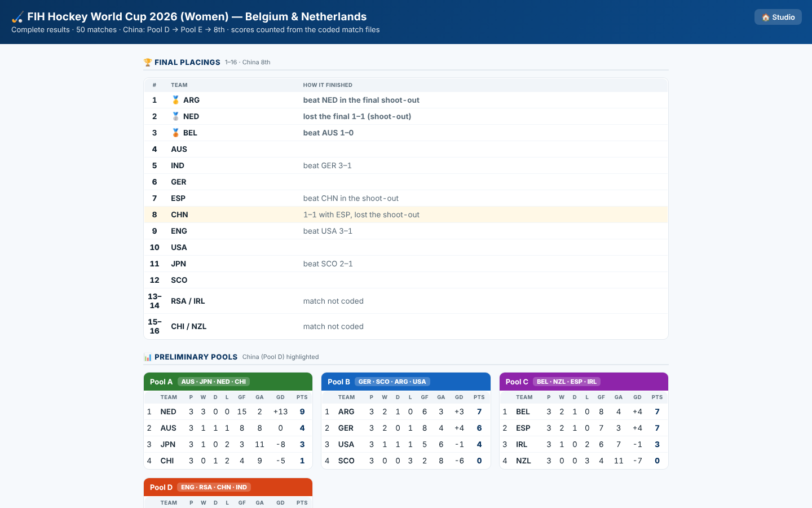The image size is (812, 508).
Task: Click 'match not coded' in the 13–14 row
Action: 333,301
